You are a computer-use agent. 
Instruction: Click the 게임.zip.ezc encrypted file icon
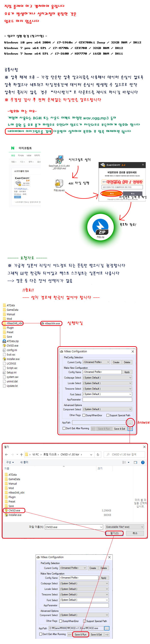coord(59,184)
